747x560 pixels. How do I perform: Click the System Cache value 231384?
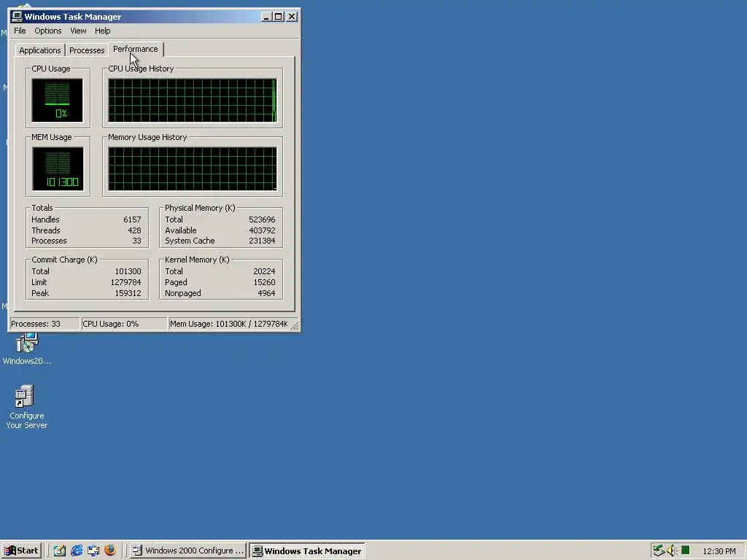click(262, 241)
